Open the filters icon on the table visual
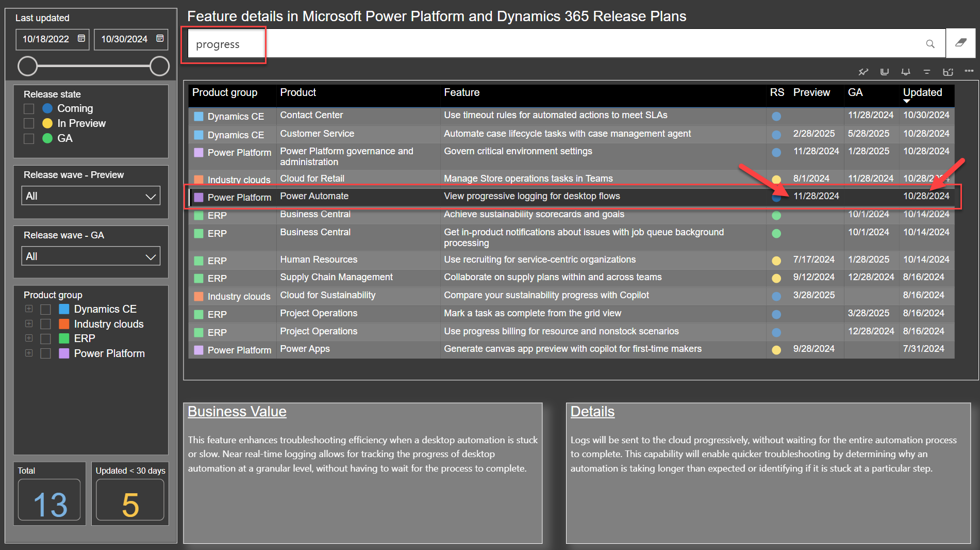This screenshot has height=550, width=980. click(927, 72)
